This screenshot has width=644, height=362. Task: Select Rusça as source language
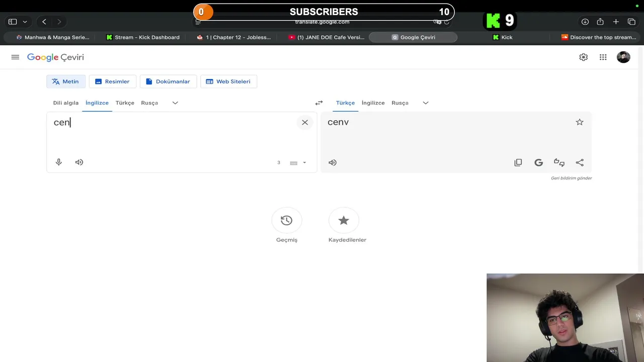[x=149, y=103]
